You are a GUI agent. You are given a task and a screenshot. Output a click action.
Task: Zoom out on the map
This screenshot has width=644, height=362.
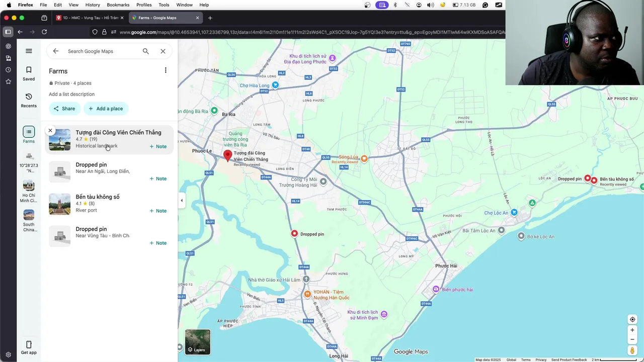(x=632, y=339)
